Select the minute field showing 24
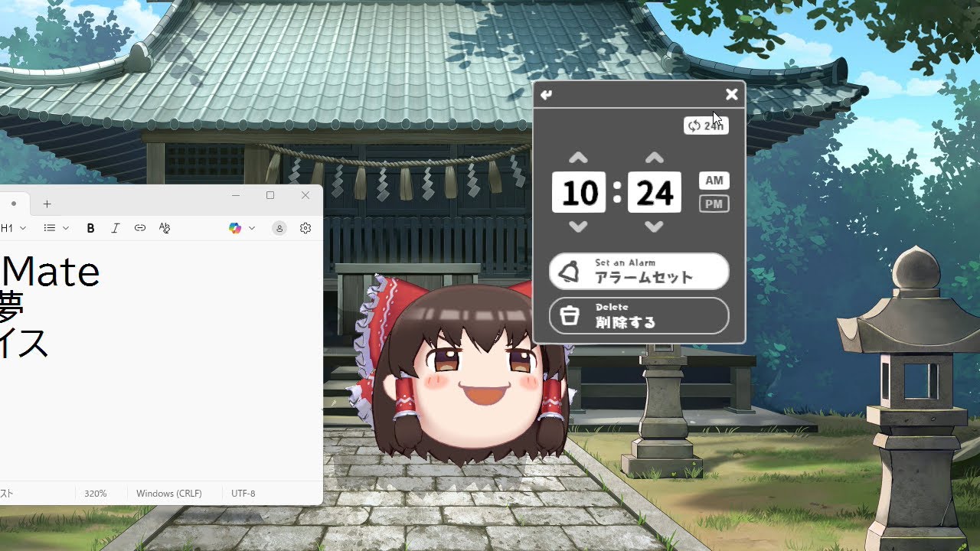The width and height of the screenshot is (980, 551). tap(655, 192)
